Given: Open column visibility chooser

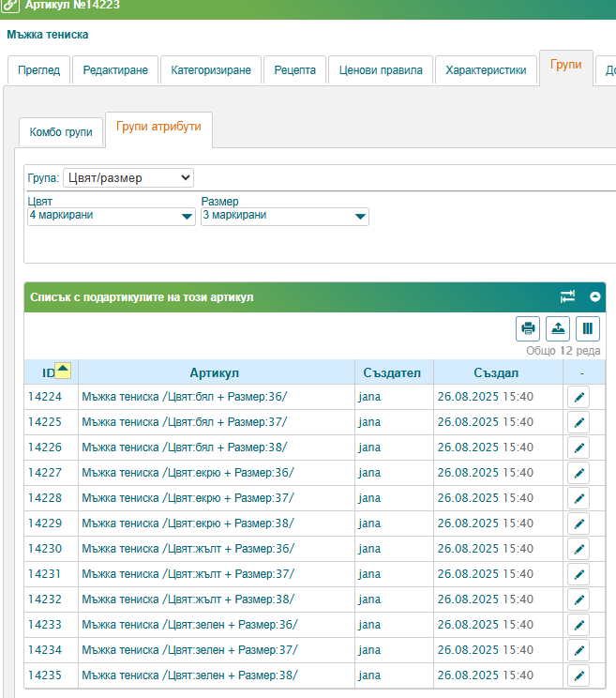Looking at the screenshot, I should click(588, 328).
